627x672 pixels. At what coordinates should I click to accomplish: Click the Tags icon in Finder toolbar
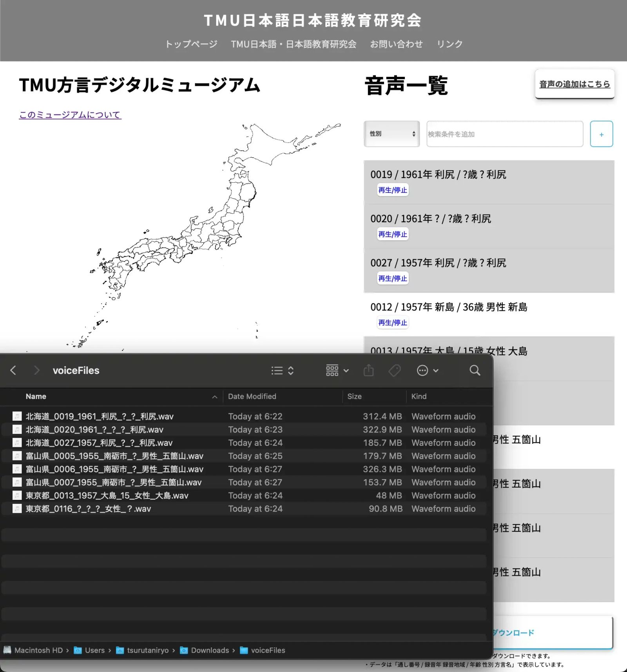395,371
